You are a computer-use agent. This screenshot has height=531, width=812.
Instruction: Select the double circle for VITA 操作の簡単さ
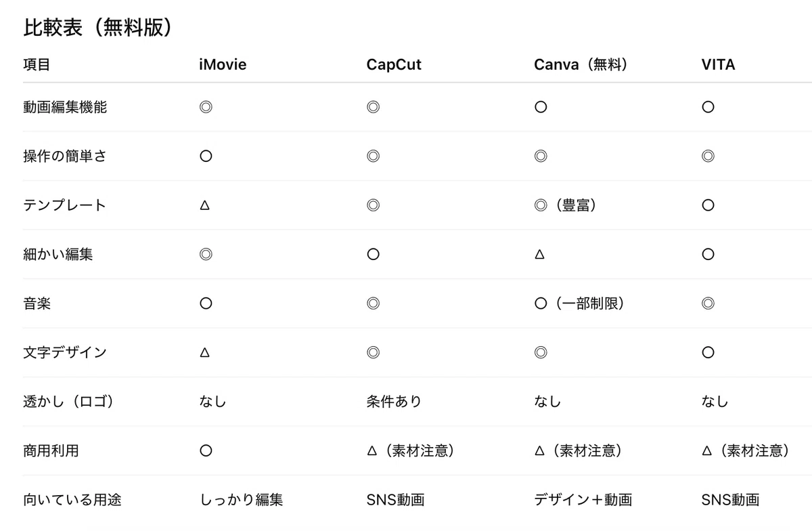[x=708, y=156]
